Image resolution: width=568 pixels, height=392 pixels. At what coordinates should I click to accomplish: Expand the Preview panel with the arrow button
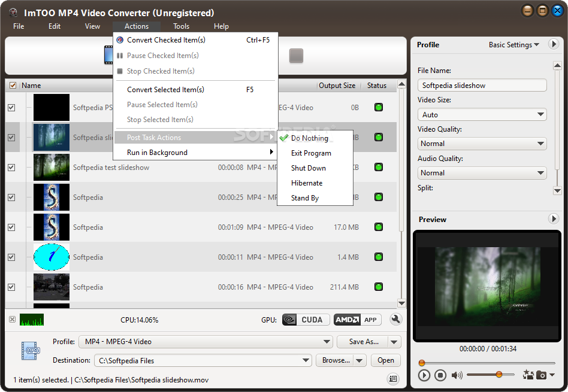pyautogui.click(x=553, y=218)
